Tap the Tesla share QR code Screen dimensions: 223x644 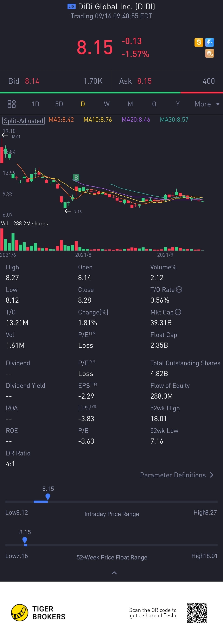point(197,613)
